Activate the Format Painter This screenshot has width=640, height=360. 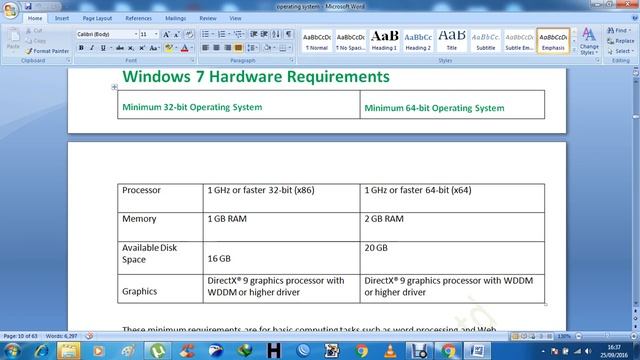[47, 51]
